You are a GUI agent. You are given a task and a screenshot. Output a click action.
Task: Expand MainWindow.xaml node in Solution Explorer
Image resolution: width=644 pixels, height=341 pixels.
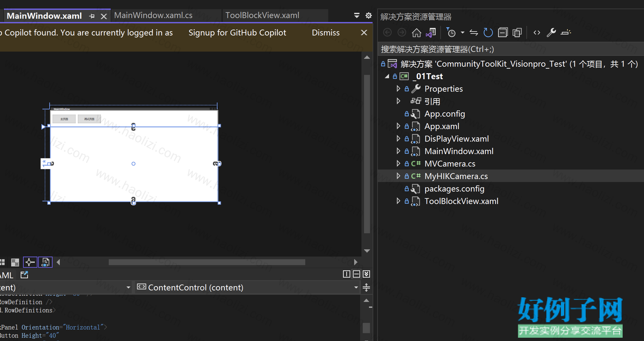tap(398, 151)
